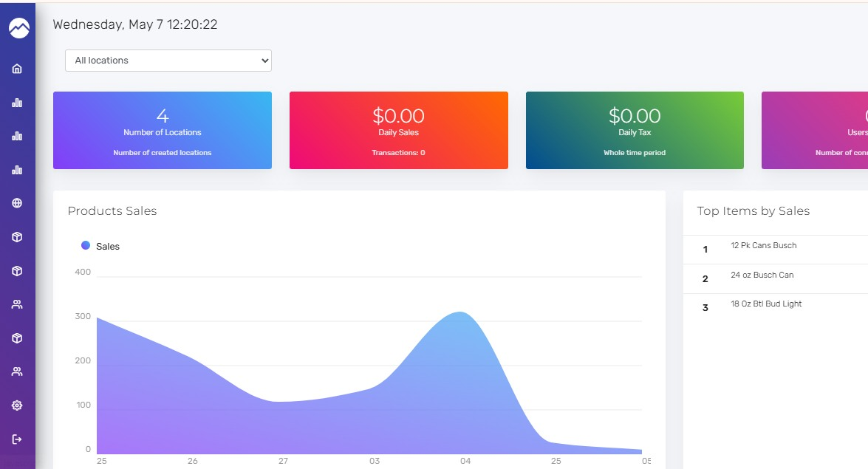Viewport: 868px width, 469px height.
Task: Click the blue Sales legend dot
Action: pyautogui.click(x=86, y=245)
